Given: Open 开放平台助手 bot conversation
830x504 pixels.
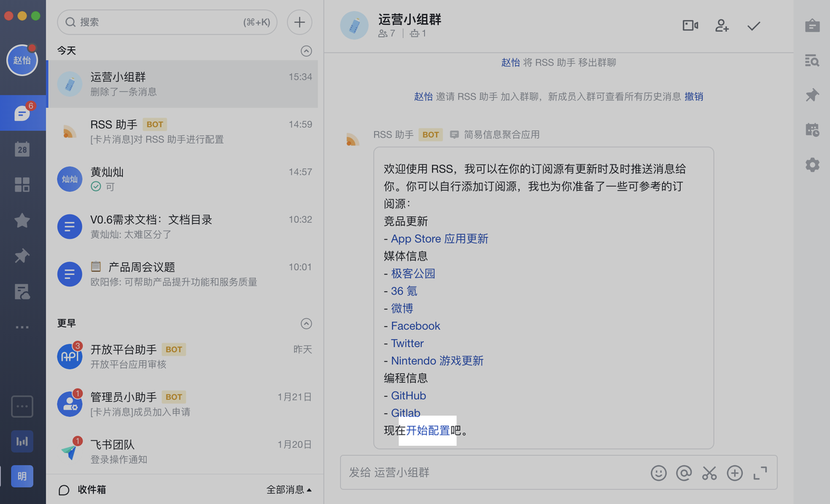Looking at the screenshot, I should [x=182, y=356].
